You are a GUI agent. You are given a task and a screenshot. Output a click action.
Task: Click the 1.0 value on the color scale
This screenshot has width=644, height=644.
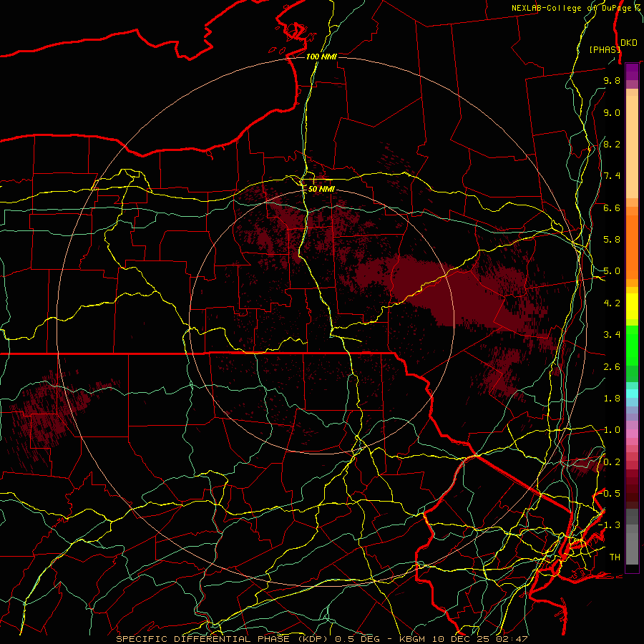[612, 430]
